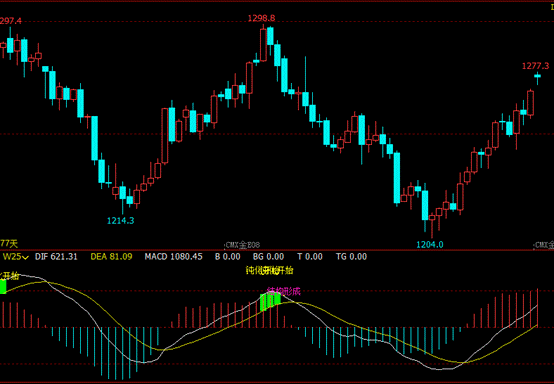This screenshot has width=554, height=384.
Task: Click the green block at MACD left edge
Action: pyautogui.click(x=3, y=286)
